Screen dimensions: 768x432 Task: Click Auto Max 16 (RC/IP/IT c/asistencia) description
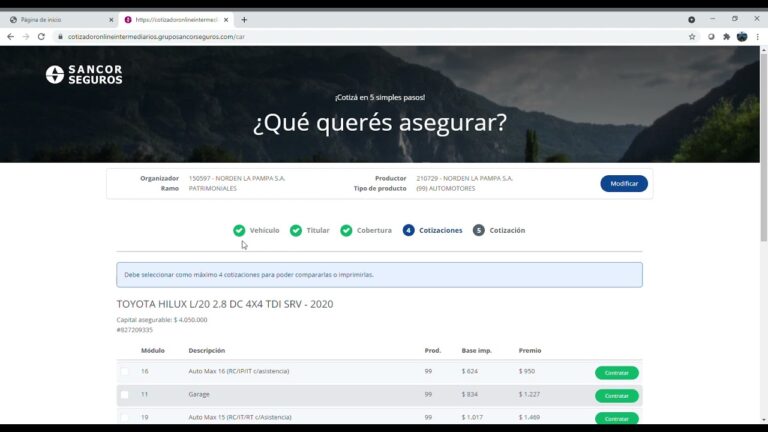point(239,371)
